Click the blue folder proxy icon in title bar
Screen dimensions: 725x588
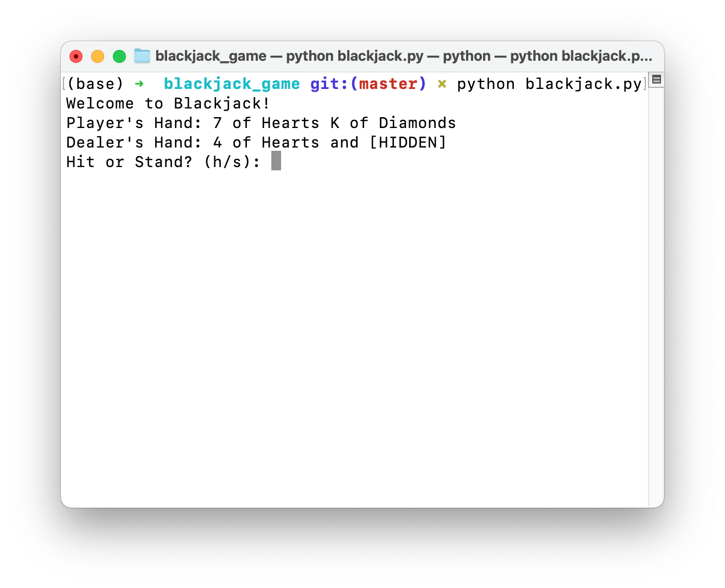coord(142,56)
